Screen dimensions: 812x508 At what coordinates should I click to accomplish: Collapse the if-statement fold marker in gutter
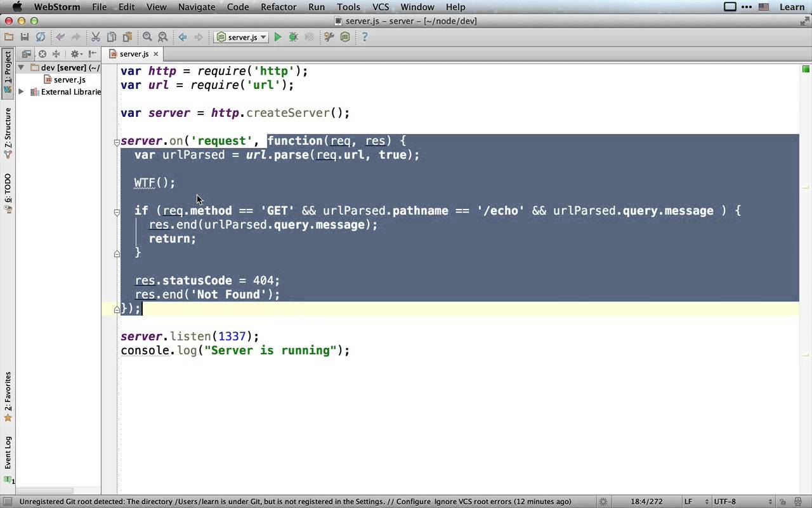pyautogui.click(x=117, y=212)
